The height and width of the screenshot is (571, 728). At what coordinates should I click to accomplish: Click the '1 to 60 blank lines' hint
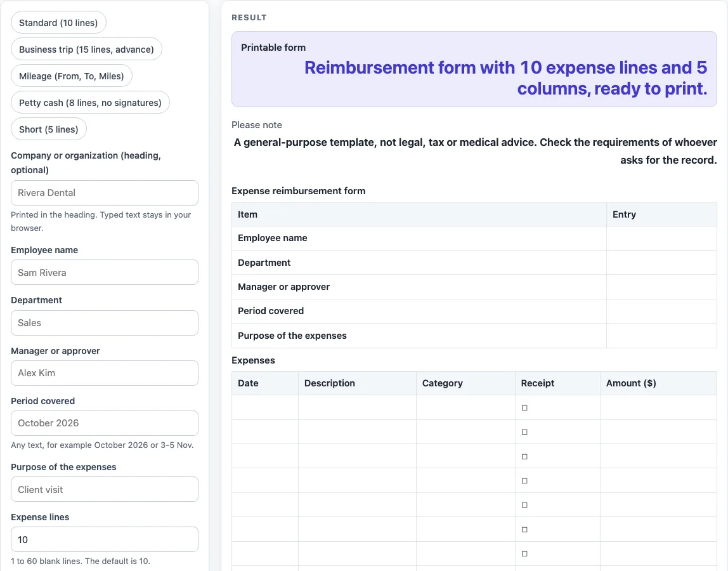[81, 561]
